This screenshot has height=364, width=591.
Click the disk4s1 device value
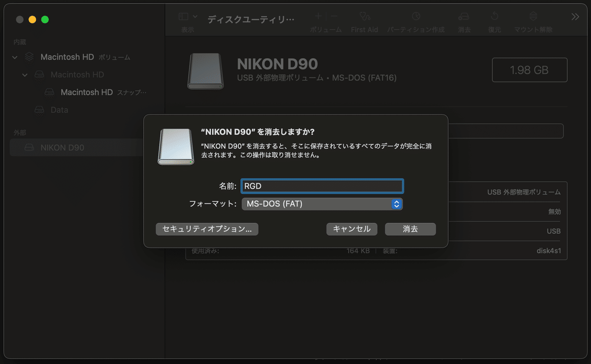coord(549,251)
